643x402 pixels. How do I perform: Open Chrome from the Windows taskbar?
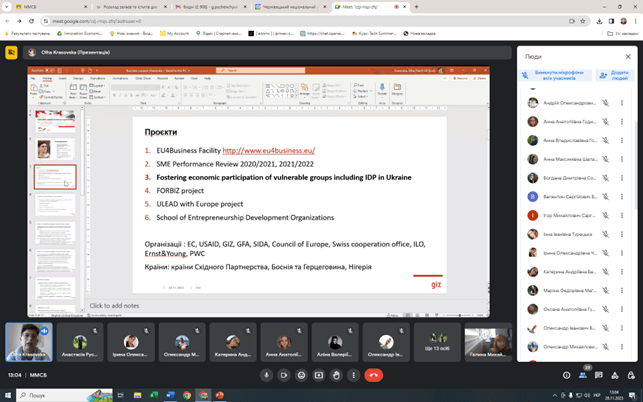tap(187, 395)
